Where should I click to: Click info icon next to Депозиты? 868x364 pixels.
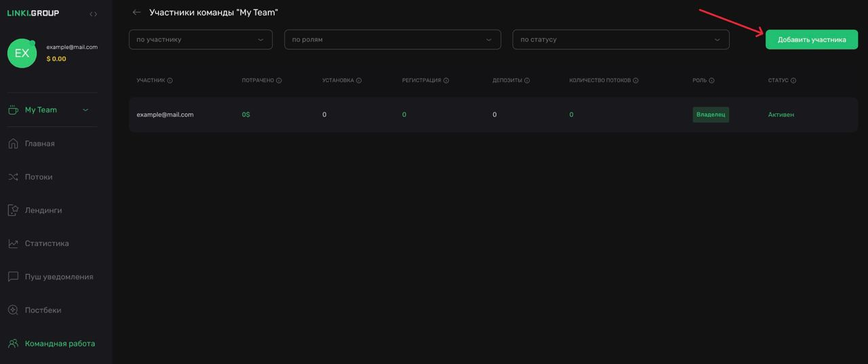point(527,81)
